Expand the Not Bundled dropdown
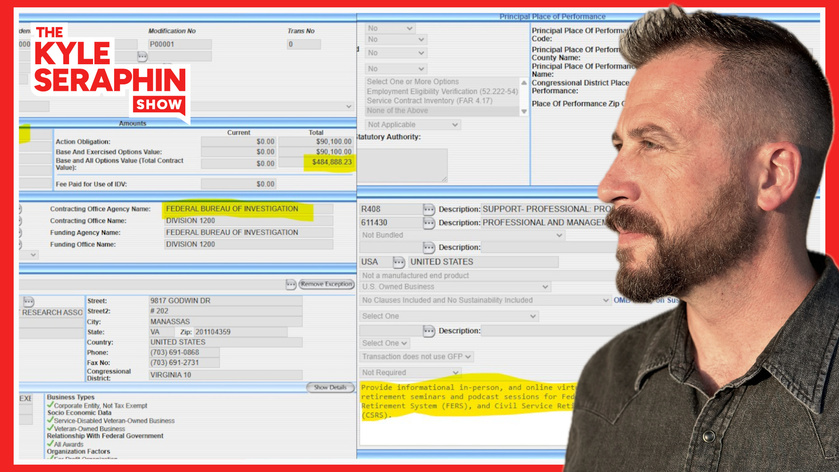Screen dimensions: 839x472 tap(462, 235)
